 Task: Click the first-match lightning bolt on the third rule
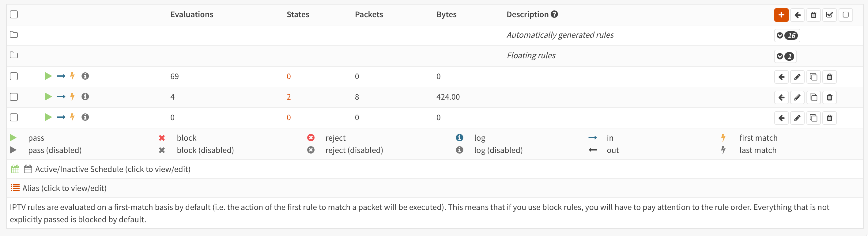72,117
